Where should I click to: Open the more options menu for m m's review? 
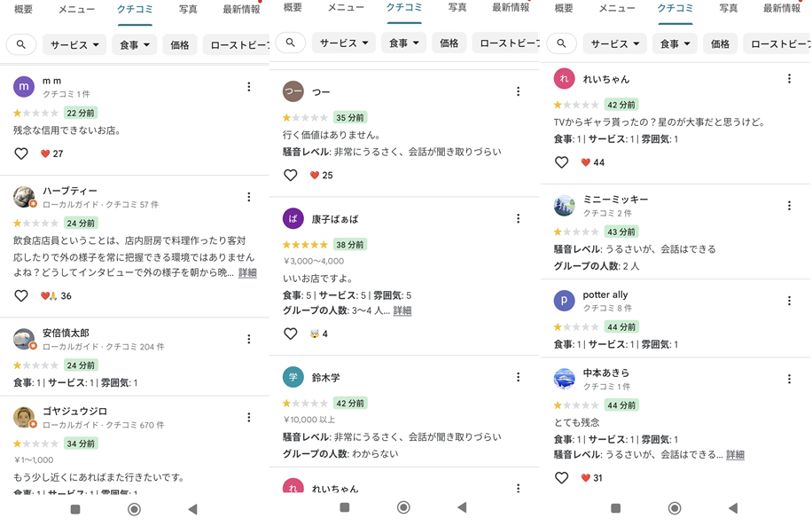[x=249, y=87]
